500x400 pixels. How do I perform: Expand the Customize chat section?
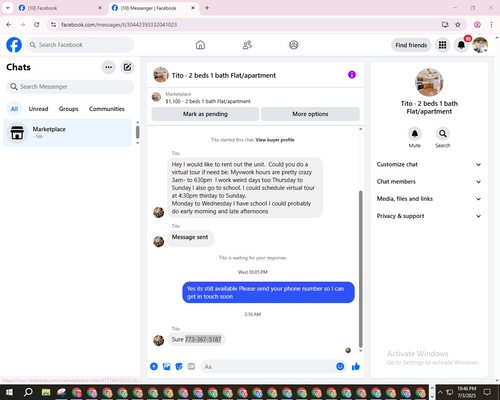click(x=429, y=164)
